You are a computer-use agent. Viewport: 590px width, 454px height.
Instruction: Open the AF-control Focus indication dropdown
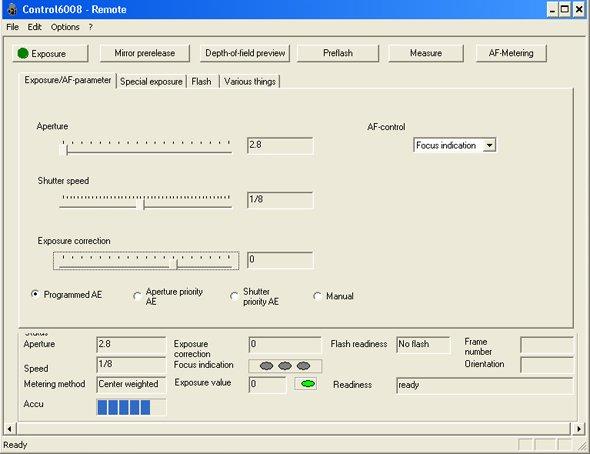tap(454, 145)
